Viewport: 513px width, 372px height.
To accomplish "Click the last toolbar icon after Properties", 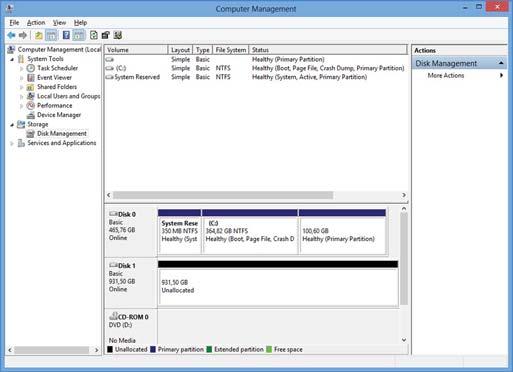I will pos(118,35).
